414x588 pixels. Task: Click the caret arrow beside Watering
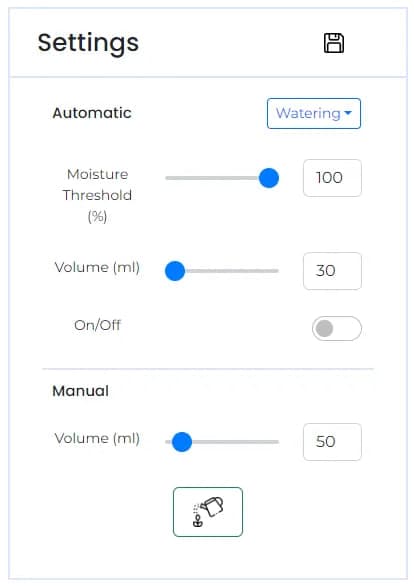coord(348,113)
